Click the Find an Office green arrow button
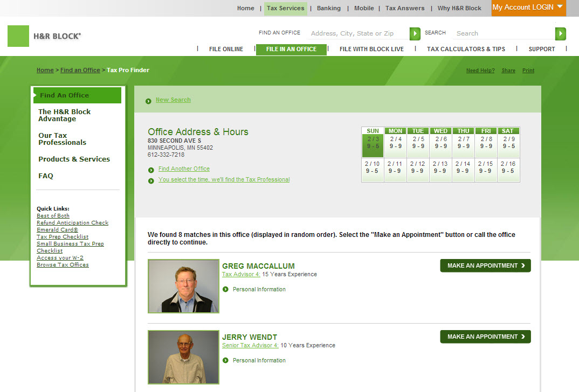The image size is (579, 392). (415, 33)
